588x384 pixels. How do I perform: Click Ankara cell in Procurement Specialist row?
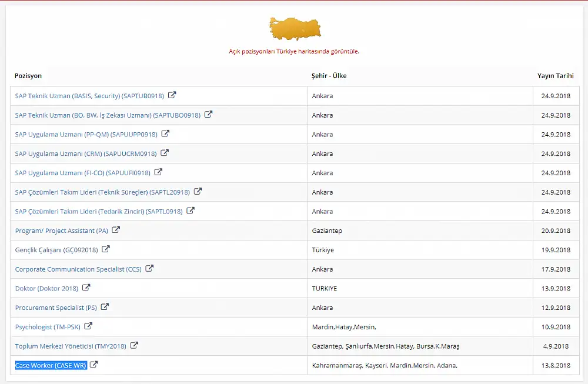420,308
